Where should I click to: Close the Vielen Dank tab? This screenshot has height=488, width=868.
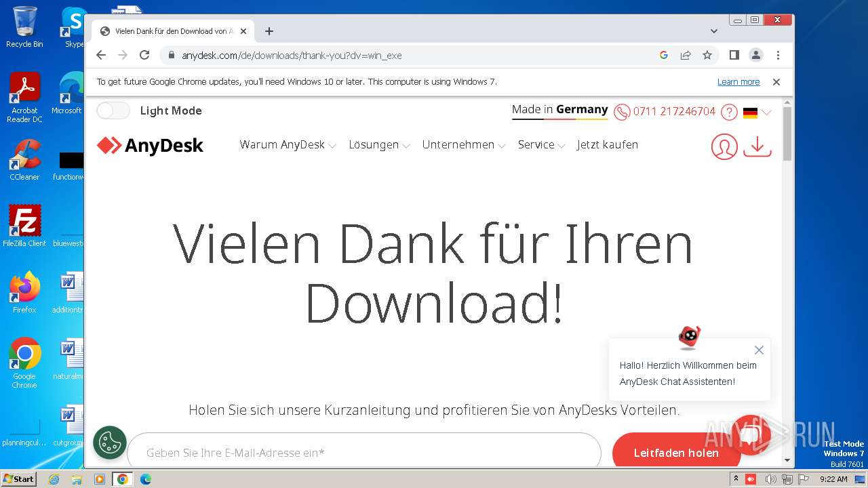click(243, 31)
